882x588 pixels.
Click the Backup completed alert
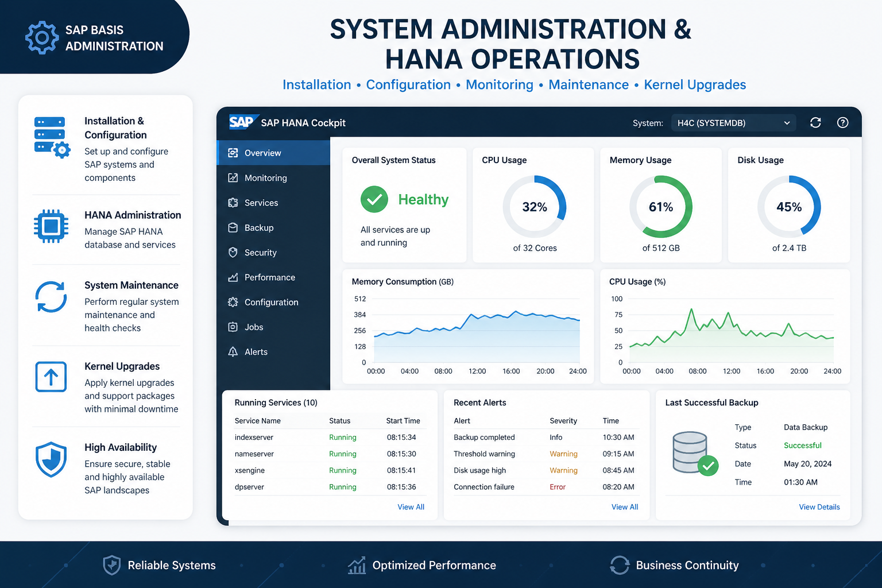pyautogui.click(x=484, y=438)
